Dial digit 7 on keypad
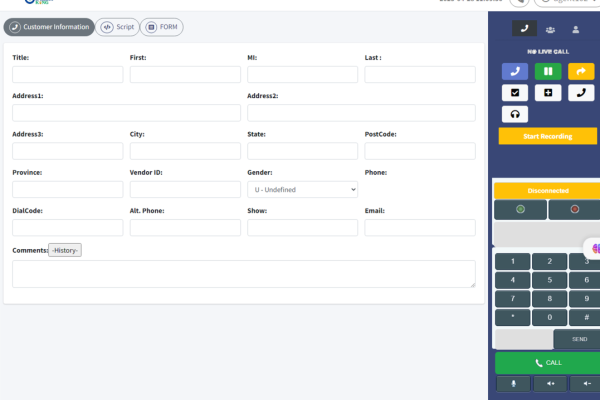This screenshot has width=600, height=400. [513, 299]
